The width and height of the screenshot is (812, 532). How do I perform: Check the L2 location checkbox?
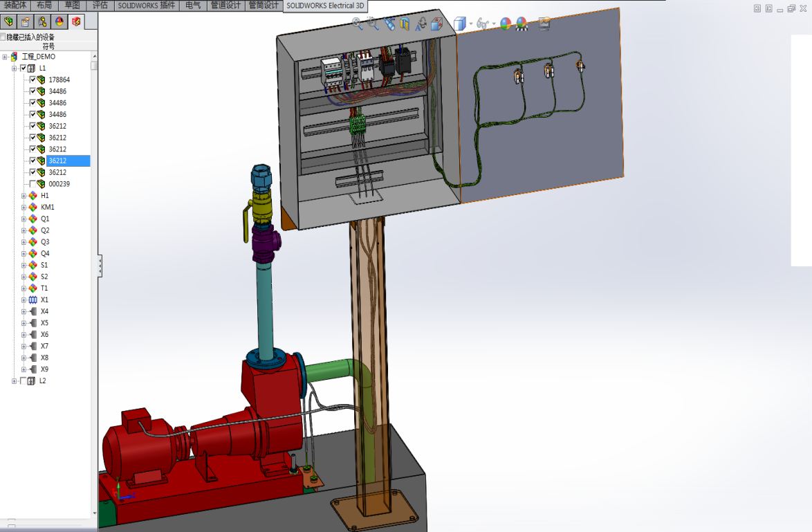pos(24,381)
